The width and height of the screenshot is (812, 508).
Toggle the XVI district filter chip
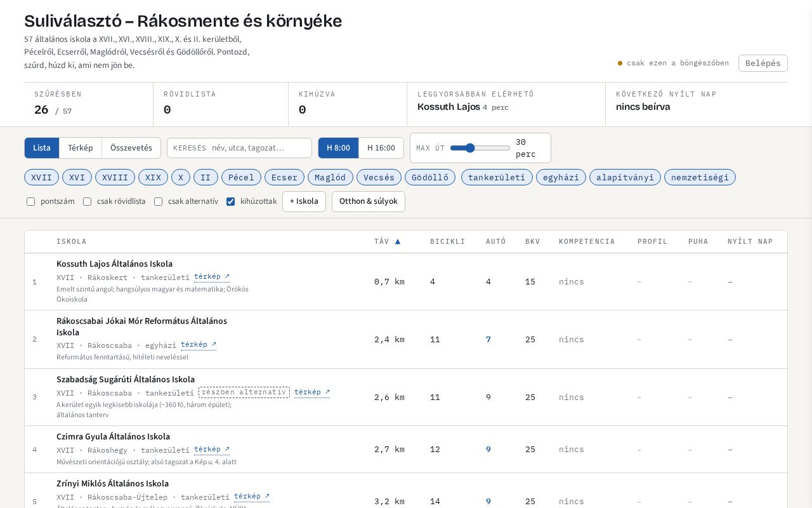(77, 177)
